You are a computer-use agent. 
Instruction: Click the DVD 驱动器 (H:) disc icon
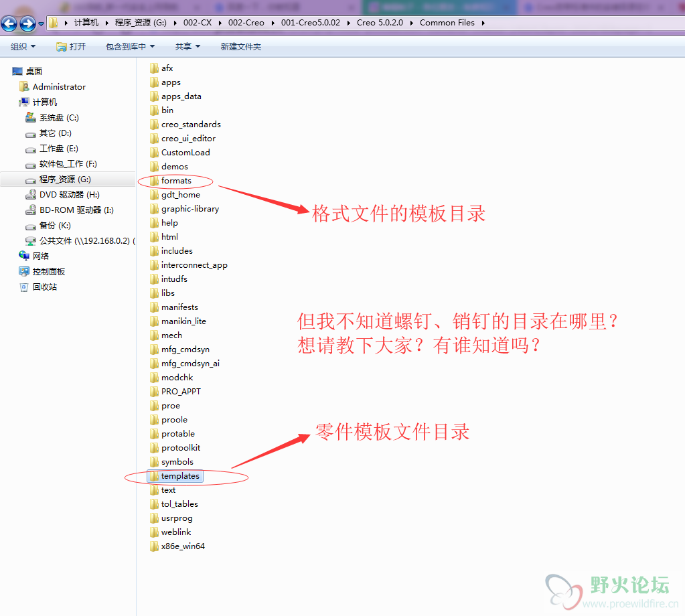[x=31, y=194]
